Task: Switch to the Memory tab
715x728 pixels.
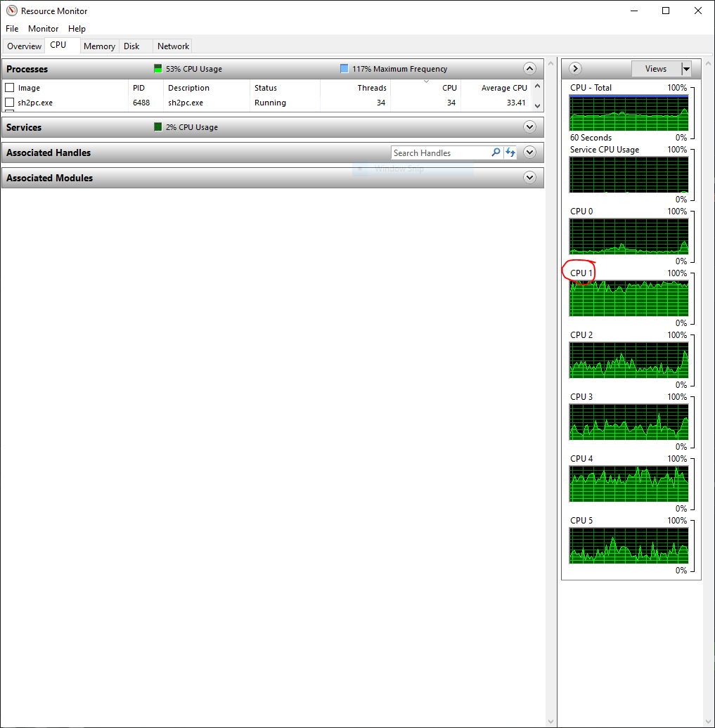Action: [99, 46]
